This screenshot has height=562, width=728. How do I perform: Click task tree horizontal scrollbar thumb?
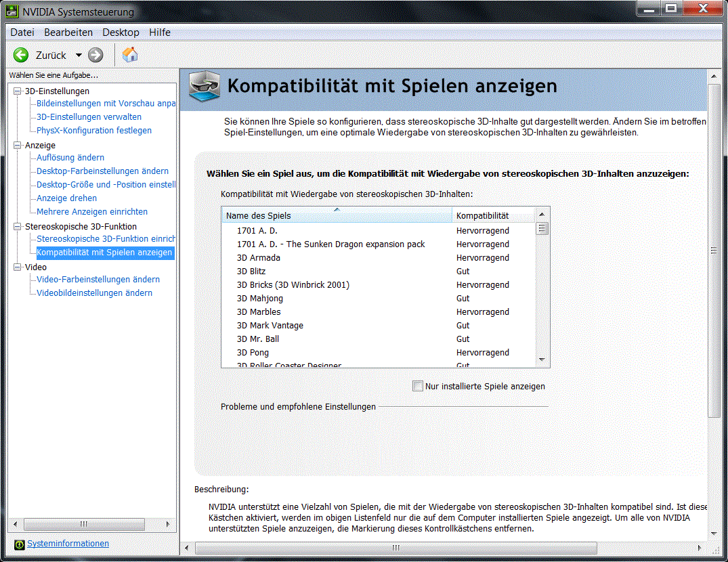point(83,524)
